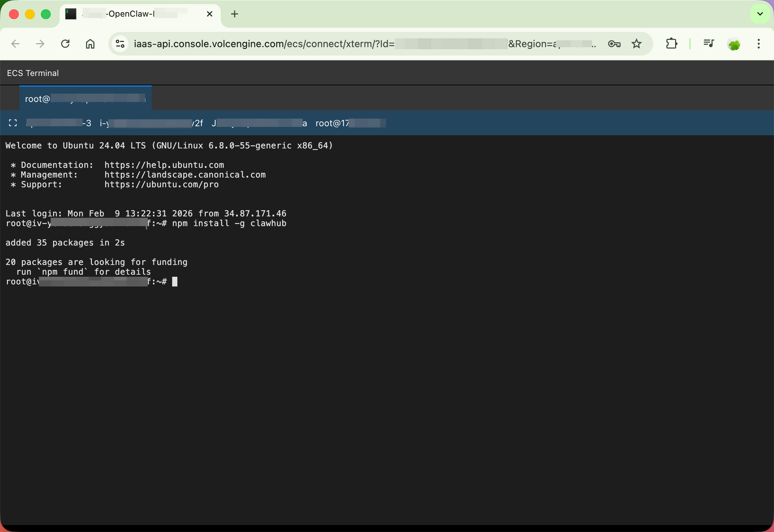The height and width of the screenshot is (532, 774).
Task: Open a new browser tab
Action: 235,14
